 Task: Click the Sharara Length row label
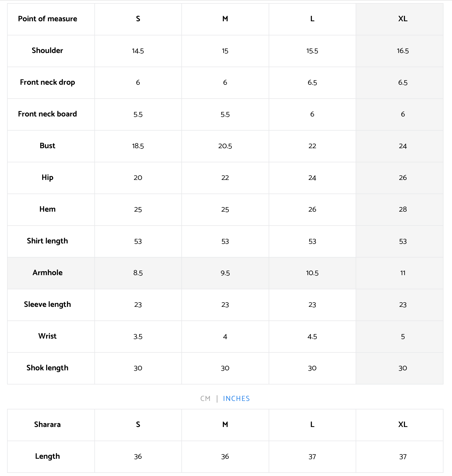(x=47, y=456)
